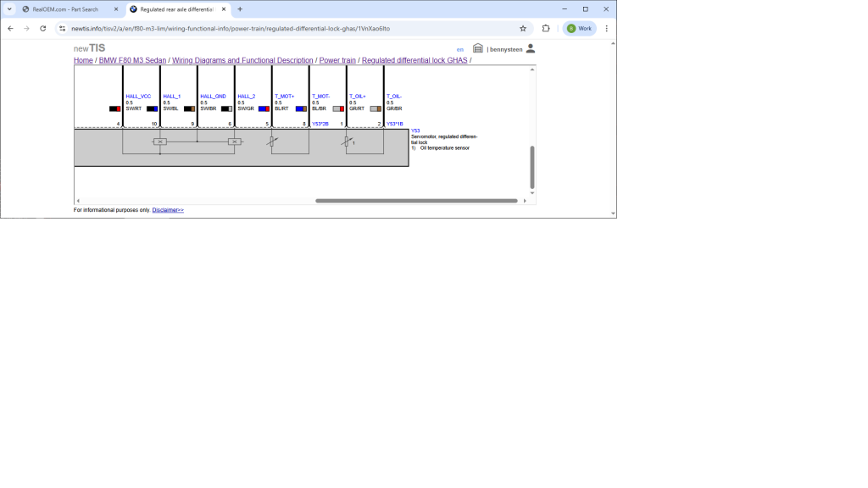Reload the current page

point(43,28)
